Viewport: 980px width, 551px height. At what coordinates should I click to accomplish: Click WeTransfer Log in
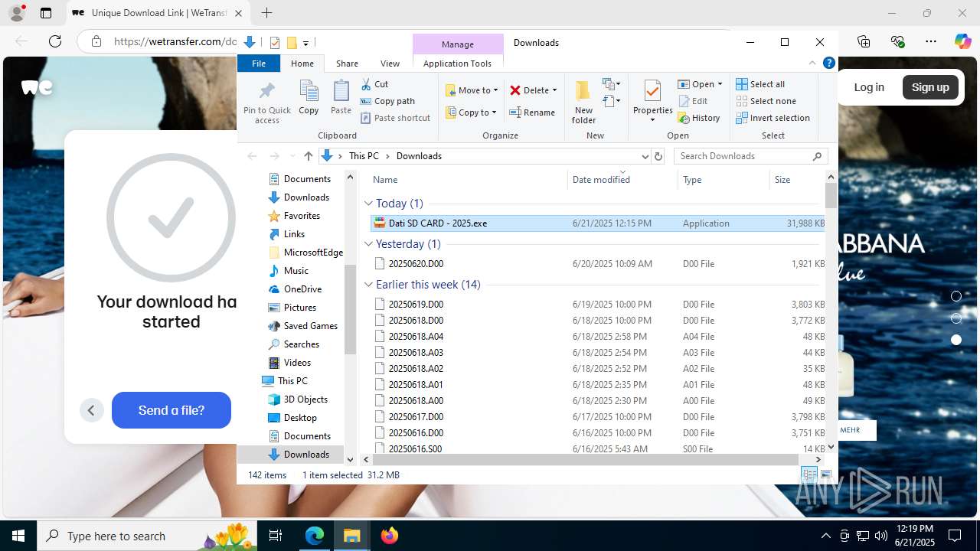pyautogui.click(x=869, y=87)
